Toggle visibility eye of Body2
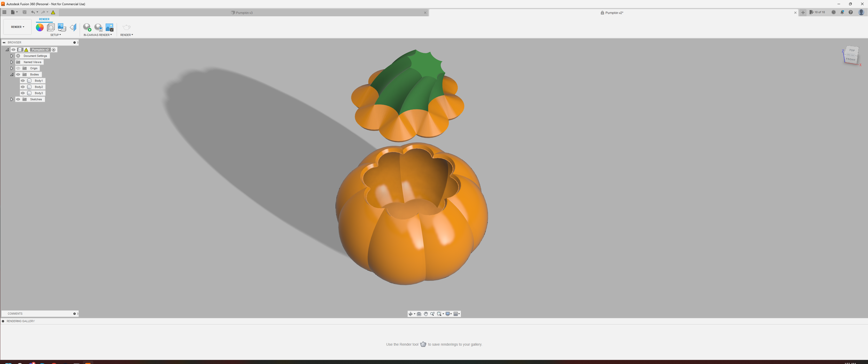 tap(23, 87)
